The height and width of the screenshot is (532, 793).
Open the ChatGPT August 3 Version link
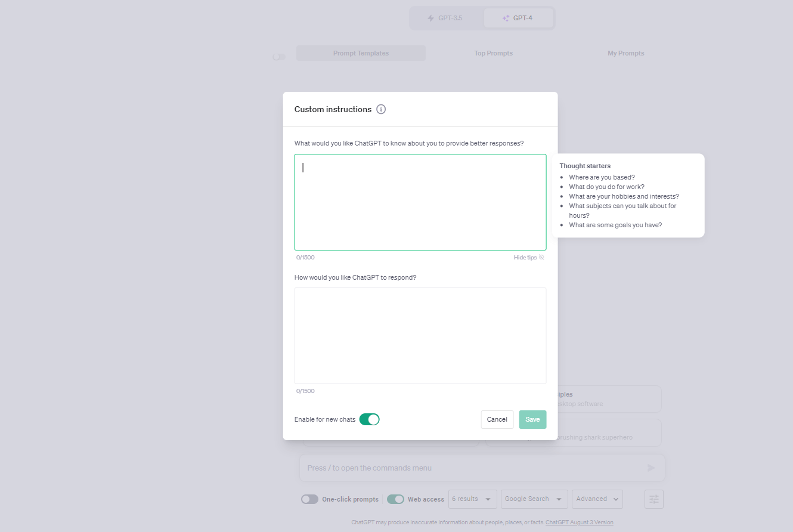pos(579,522)
